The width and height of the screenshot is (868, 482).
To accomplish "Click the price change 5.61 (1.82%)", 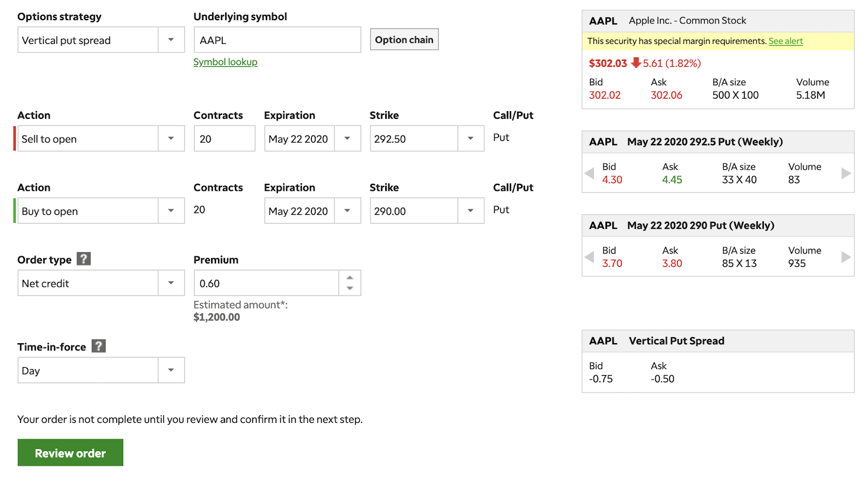I will pyautogui.click(x=672, y=63).
